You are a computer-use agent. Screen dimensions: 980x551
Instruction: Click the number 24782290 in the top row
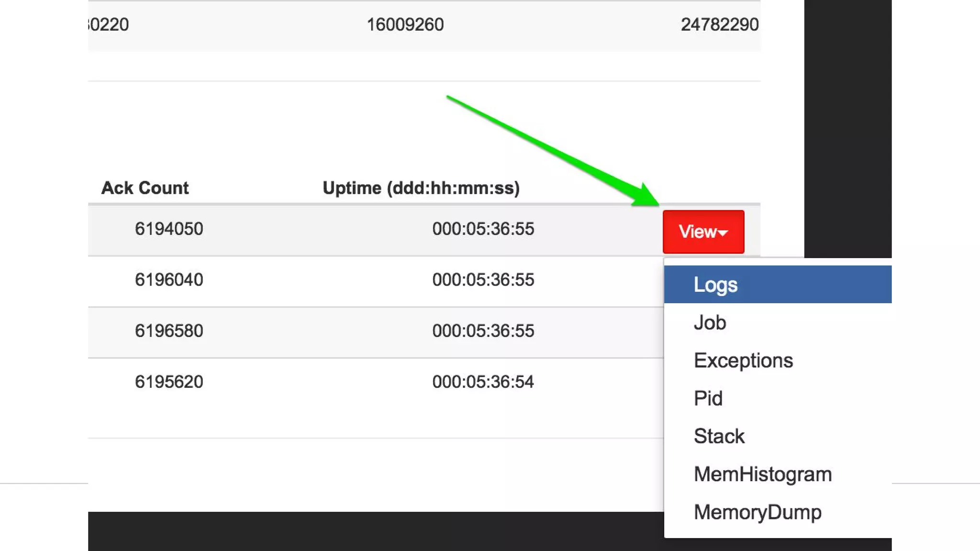coord(719,24)
